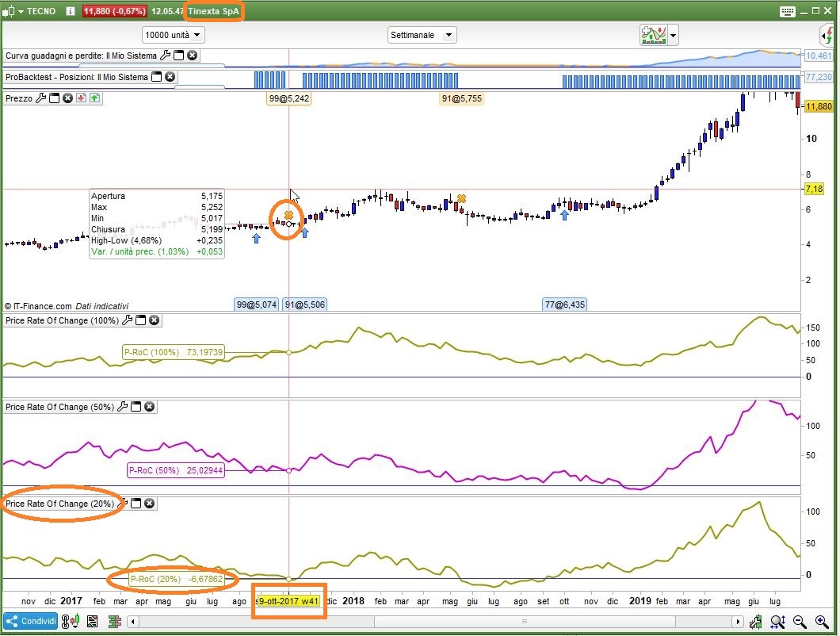Click the Condividi share button
This screenshot has height=636, width=840.
29,622
